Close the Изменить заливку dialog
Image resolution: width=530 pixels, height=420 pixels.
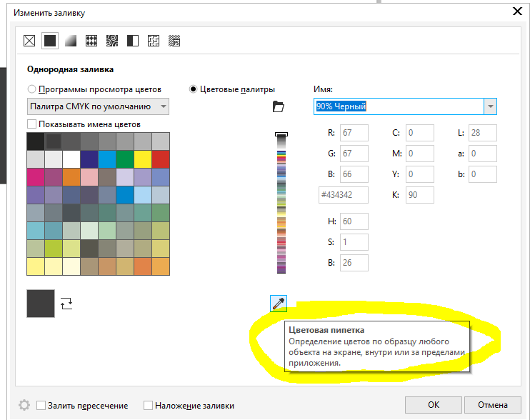517,11
